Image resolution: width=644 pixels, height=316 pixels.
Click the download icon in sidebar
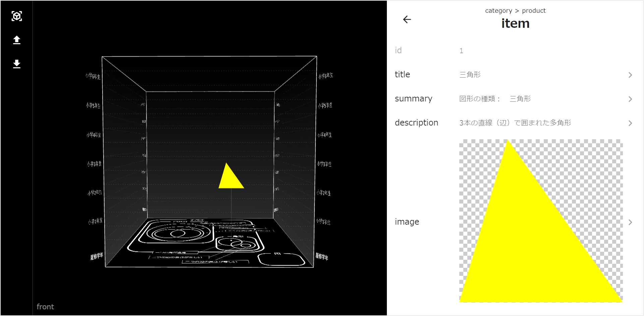tap(17, 64)
